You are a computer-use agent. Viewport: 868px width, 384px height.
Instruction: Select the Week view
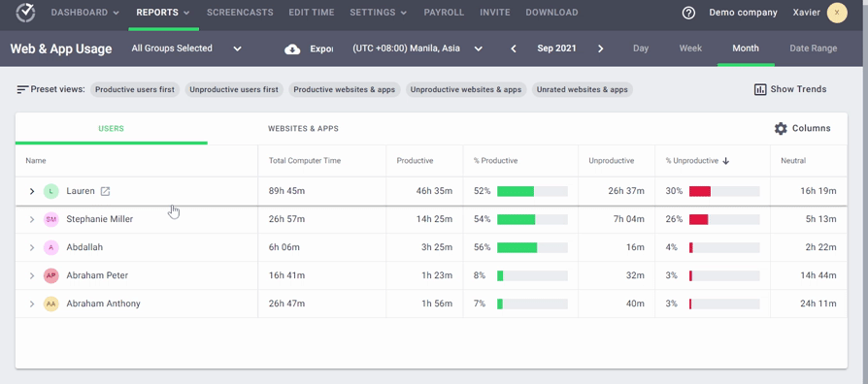691,48
